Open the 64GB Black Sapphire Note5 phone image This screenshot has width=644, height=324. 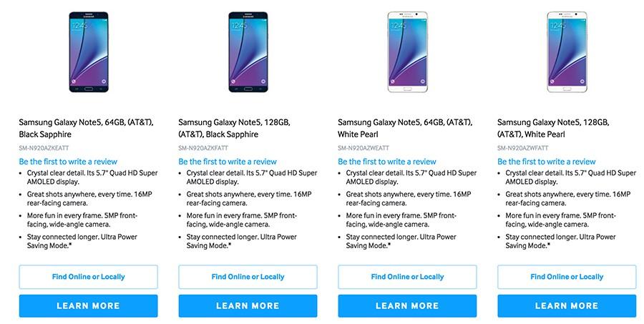tap(89, 51)
